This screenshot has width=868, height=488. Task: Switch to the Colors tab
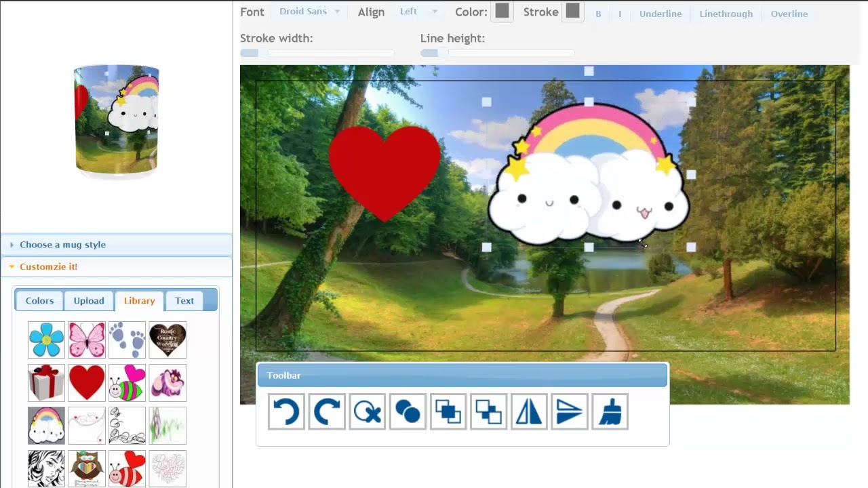pyautogui.click(x=39, y=301)
